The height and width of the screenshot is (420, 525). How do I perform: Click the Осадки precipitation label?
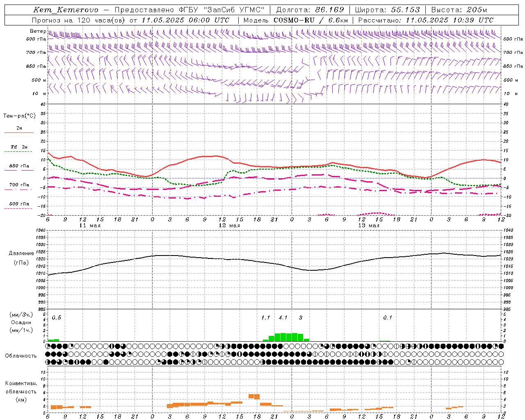[21, 322]
